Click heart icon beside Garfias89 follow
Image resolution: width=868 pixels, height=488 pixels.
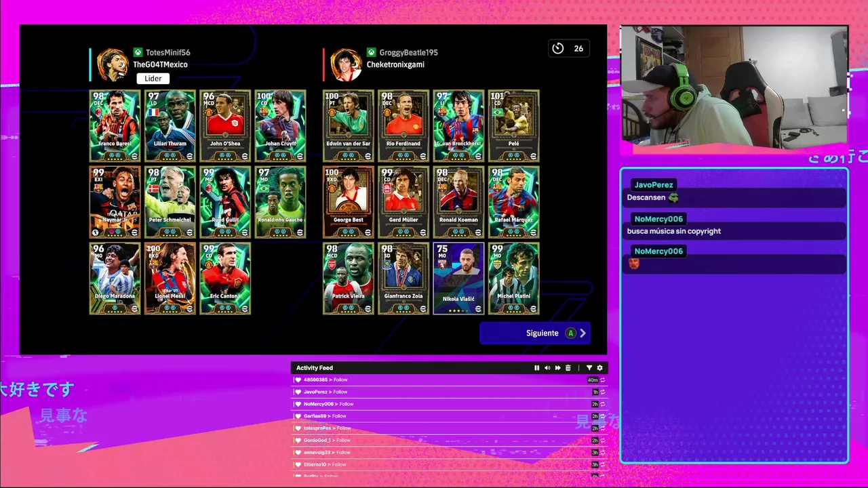(x=298, y=416)
